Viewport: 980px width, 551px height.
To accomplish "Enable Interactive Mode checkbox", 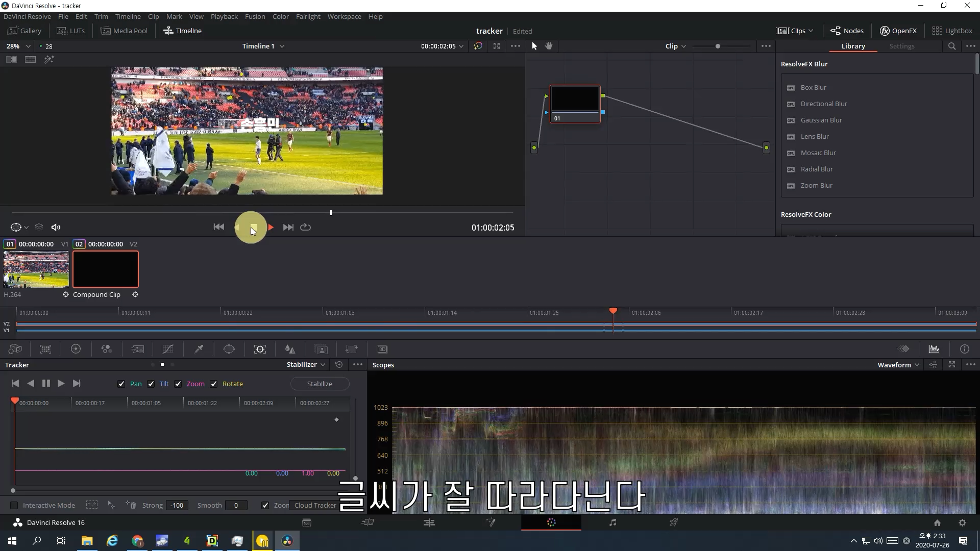I will point(14,506).
